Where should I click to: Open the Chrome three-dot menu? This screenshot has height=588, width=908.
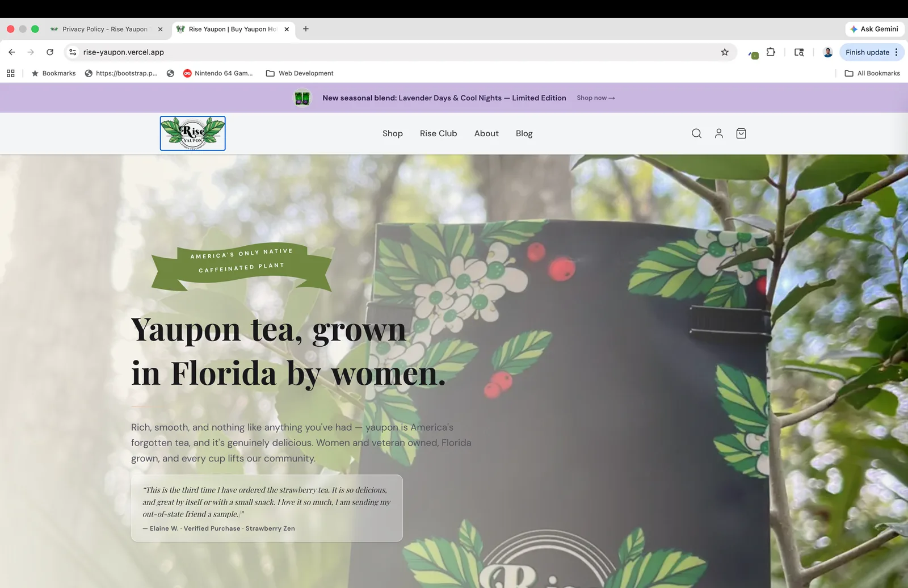[896, 52]
